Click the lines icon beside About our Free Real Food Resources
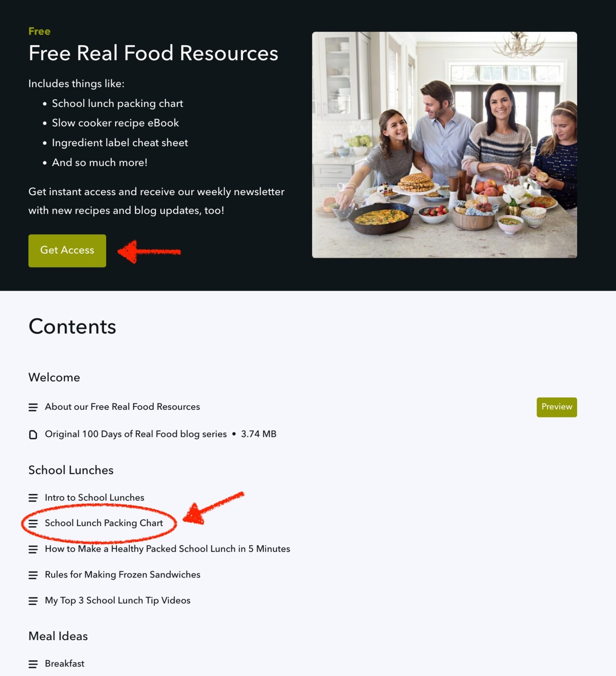Image resolution: width=616 pixels, height=676 pixels. click(x=33, y=407)
